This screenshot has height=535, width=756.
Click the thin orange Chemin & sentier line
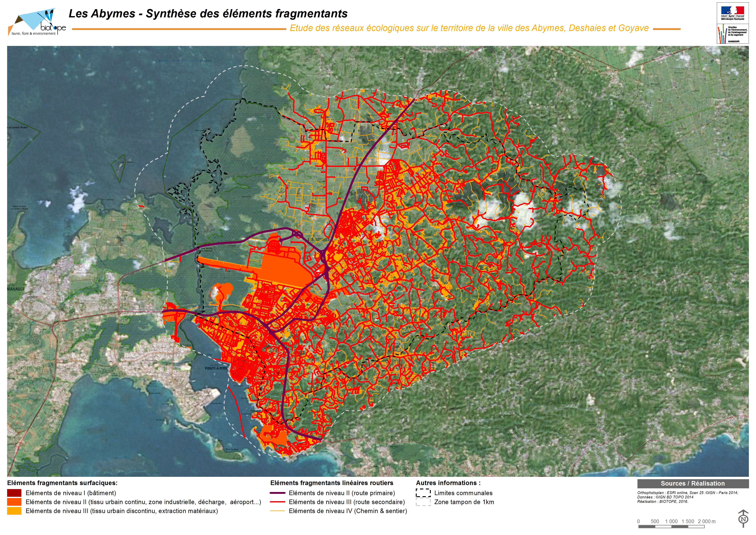[277, 511]
